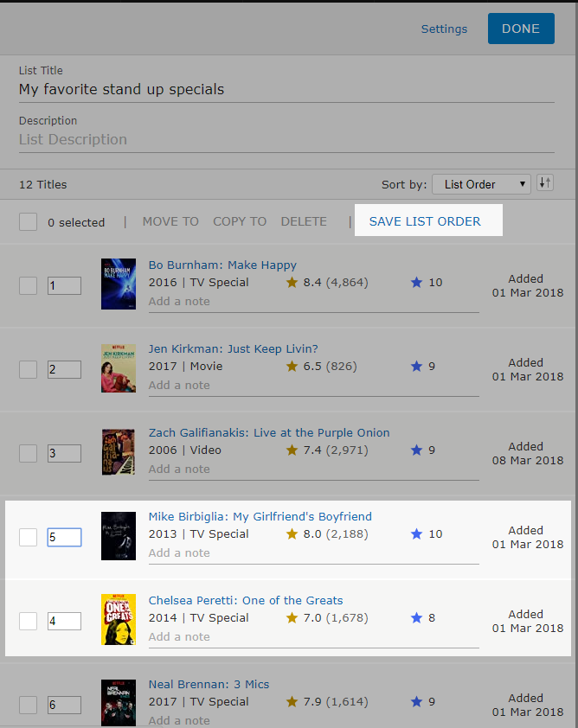The width and height of the screenshot is (578, 728).
Task: Select the Mike Birbiglia row checkbox
Action: 29,537
